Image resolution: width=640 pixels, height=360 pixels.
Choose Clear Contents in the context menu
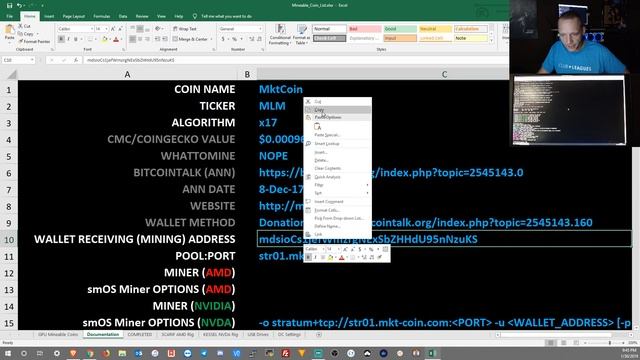pos(337,168)
